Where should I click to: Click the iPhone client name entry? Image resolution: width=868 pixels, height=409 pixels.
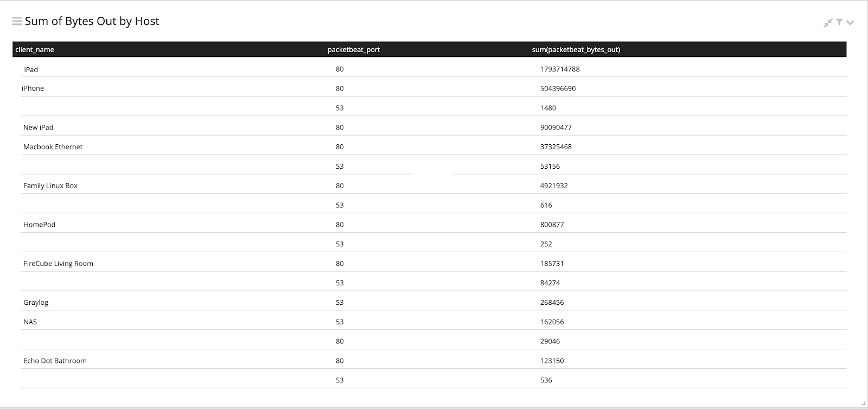[x=33, y=88]
